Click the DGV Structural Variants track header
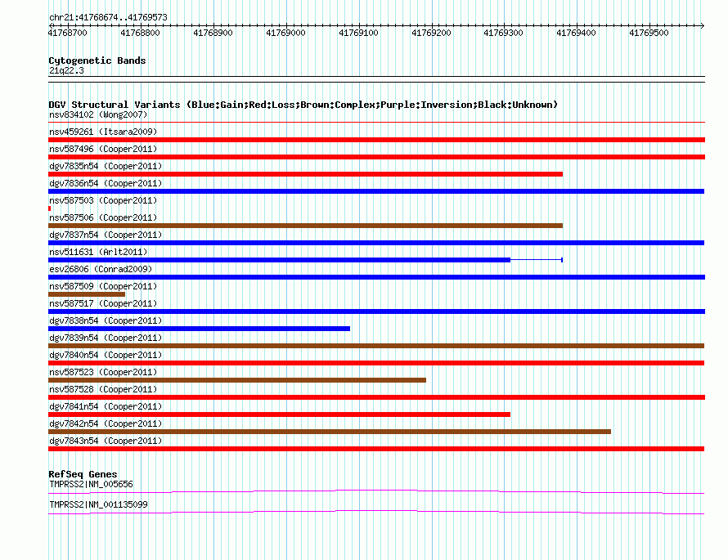The height and width of the screenshot is (560, 728). (x=303, y=105)
